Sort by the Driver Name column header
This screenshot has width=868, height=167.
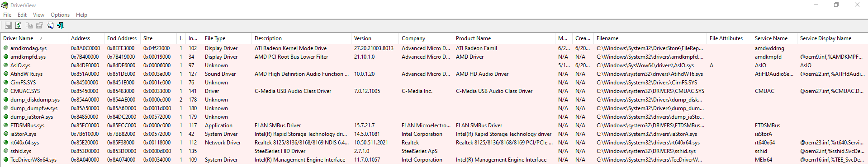click(x=34, y=38)
